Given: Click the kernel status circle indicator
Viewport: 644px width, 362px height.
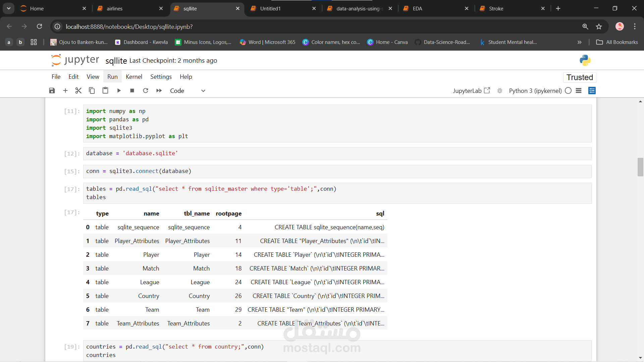Looking at the screenshot, I should pos(568,90).
